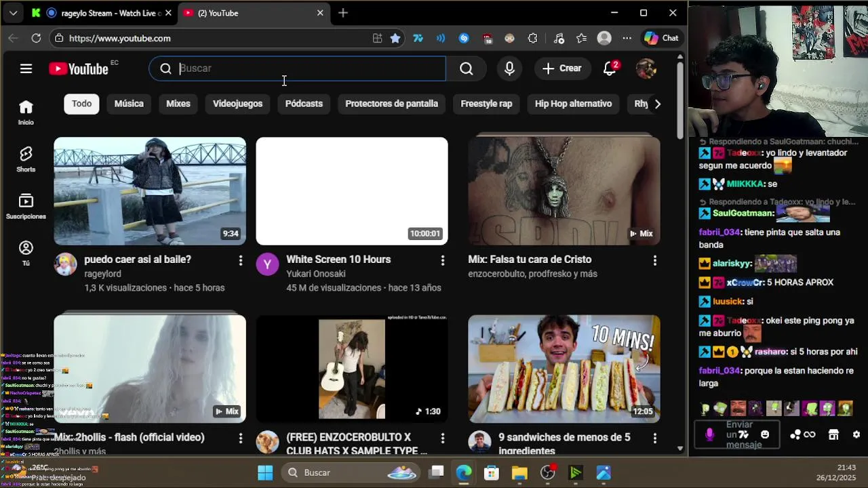Open the YouTube account avatar menu
The width and height of the screenshot is (868, 488).
point(646,68)
